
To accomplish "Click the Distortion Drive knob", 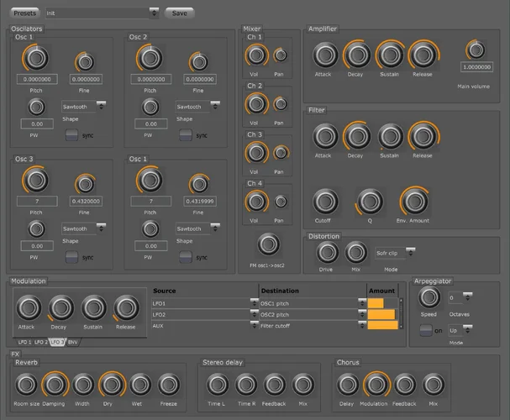I will pos(327,252).
